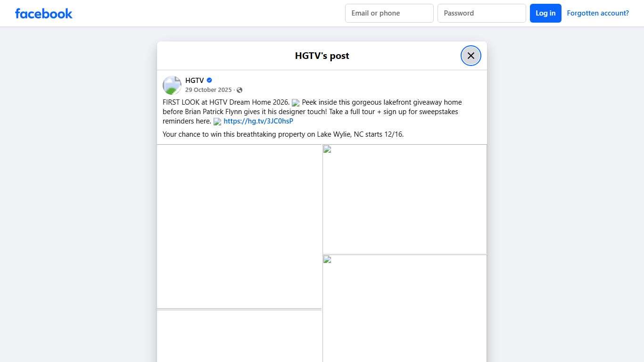Click the broken image icon in lower-right photo
Viewport: 644px width, 362px height.
click(x=327, y=260)
